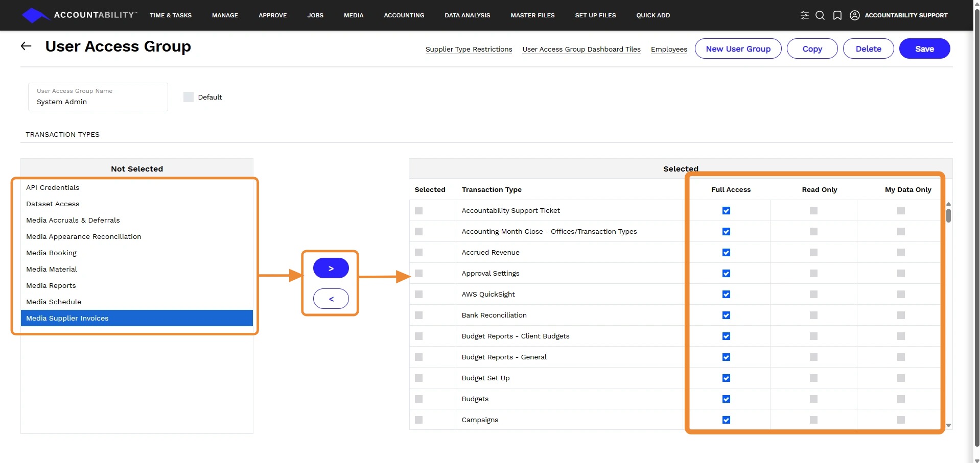Click the user profile avatar icon

854,15
